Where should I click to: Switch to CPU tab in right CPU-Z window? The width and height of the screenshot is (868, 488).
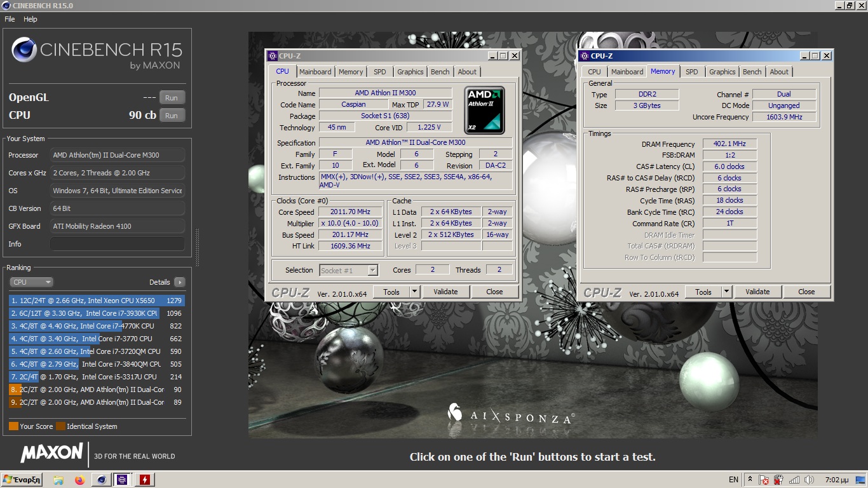(x=594, y=72)
